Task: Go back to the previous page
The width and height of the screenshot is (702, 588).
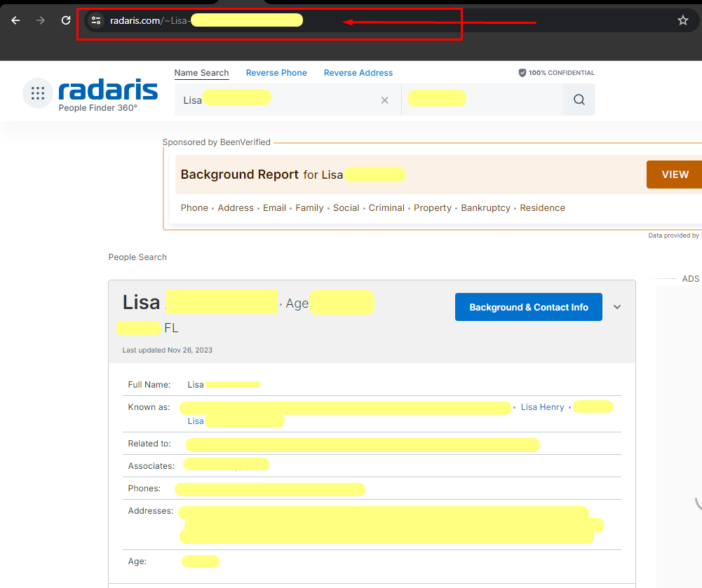Action: click(x=15, y=20)
